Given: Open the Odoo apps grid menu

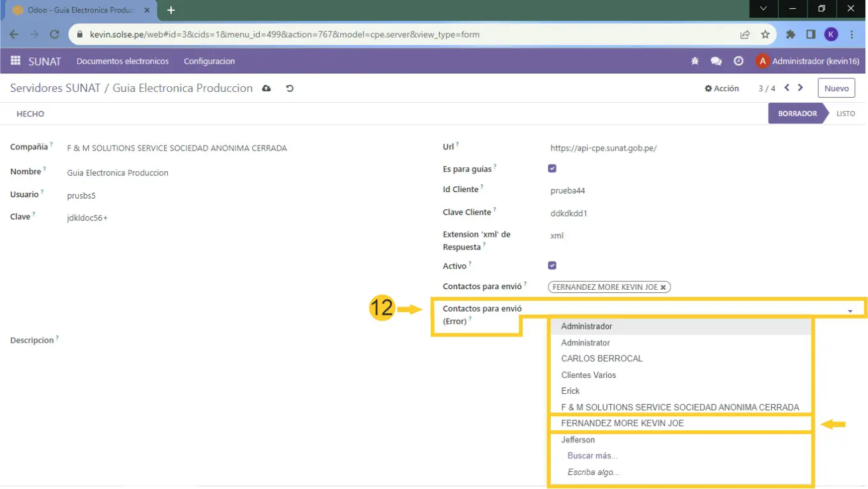Looking at the screenshot, I should pyautogui.click(x=15, y=61).
